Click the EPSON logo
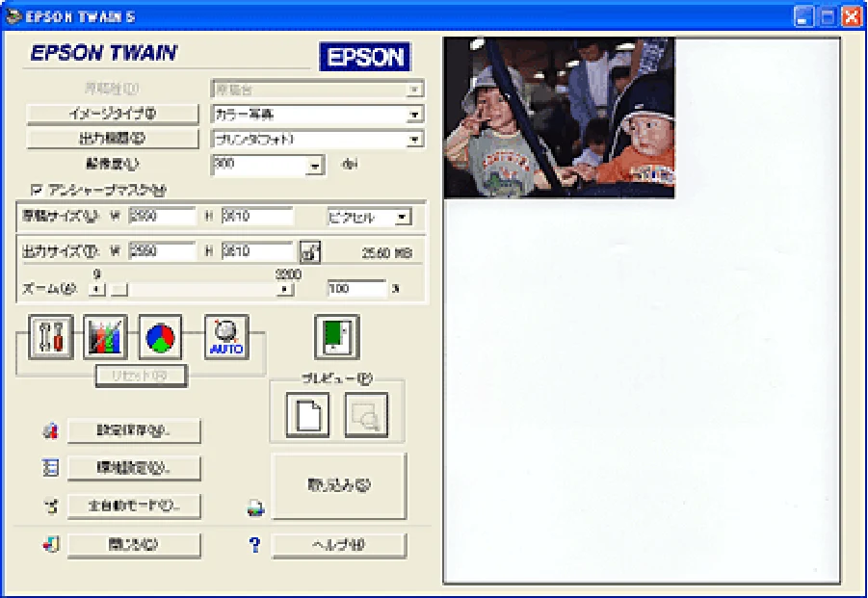This screenshot has height=598, width=868. coord(365,57)
